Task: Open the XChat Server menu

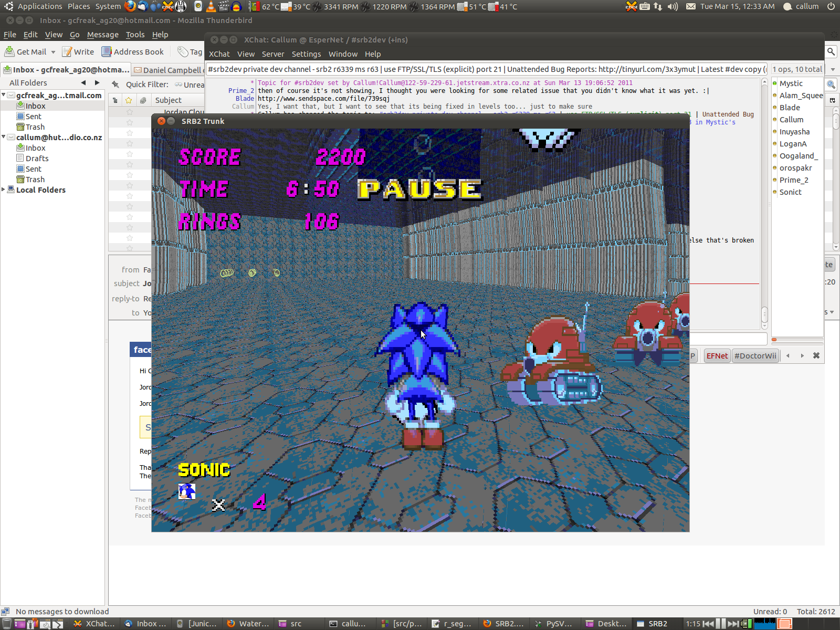Action: [x=272, y=54]
